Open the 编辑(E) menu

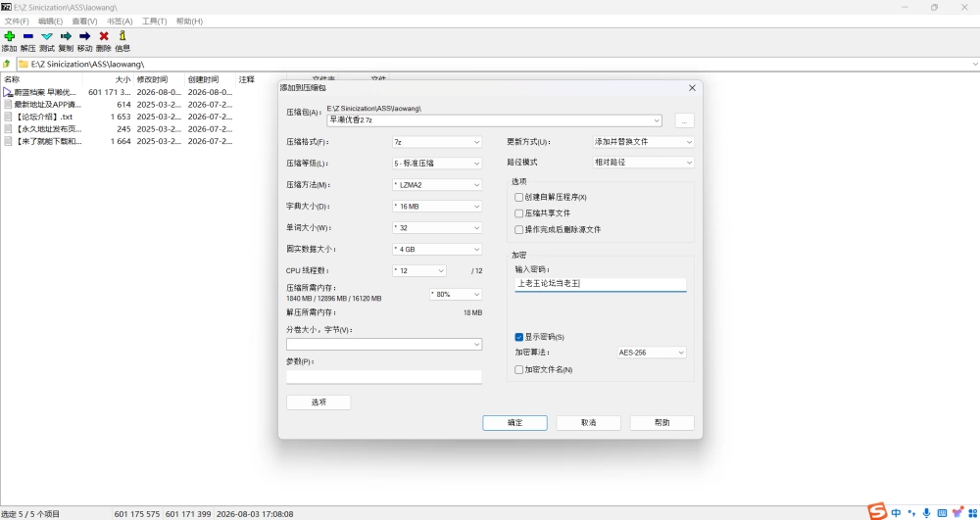click(x=51, y=22)
